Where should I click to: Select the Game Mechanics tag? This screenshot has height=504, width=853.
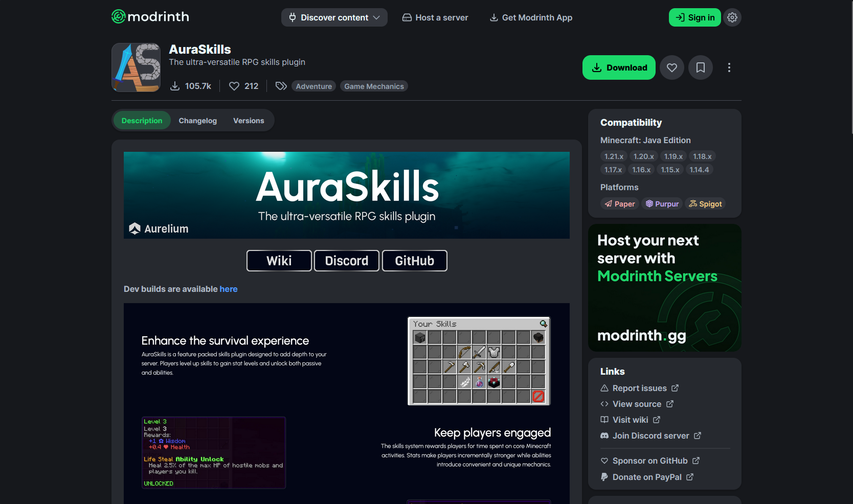click(374, 86)
